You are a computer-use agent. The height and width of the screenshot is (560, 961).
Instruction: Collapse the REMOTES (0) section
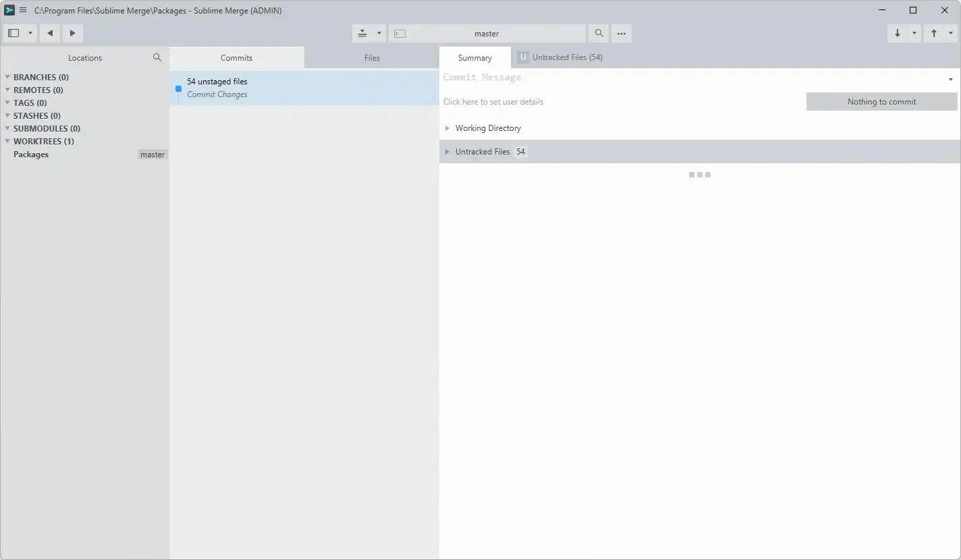(x=8, y=90)
